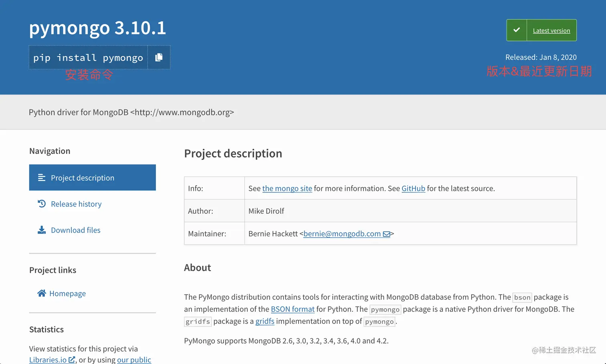This screenshot has width=606, height=364.
Task: Click the 'Author:' table cell
Action: point(214,211)
